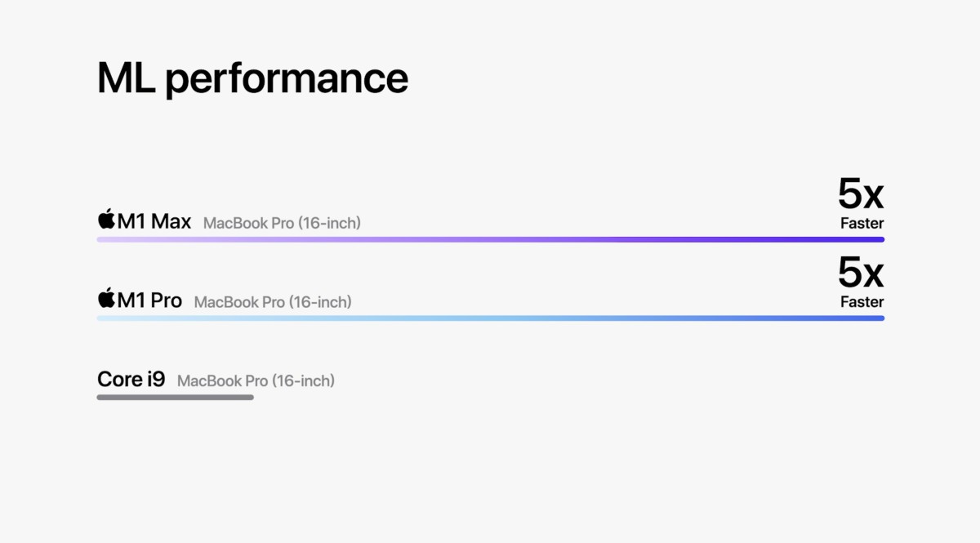Click MacBook Pro (16-inch) text beside M1 Pro
Screen dimensions: 980x543
(273, 302)
